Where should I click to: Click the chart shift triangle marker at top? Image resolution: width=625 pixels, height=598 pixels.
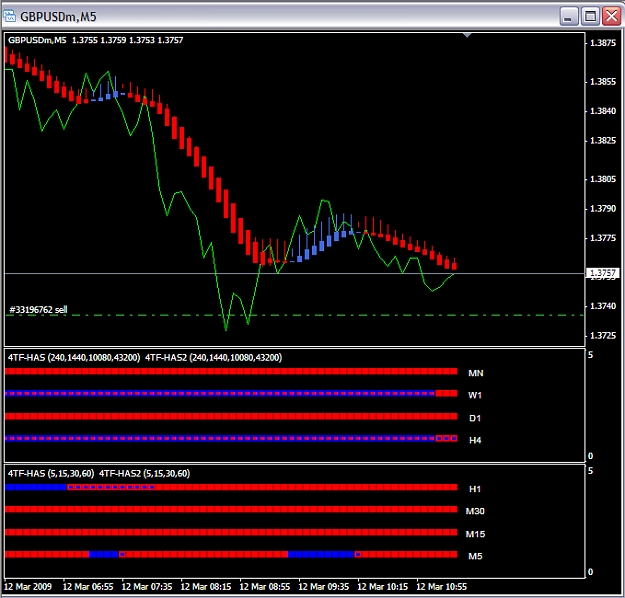467,35
